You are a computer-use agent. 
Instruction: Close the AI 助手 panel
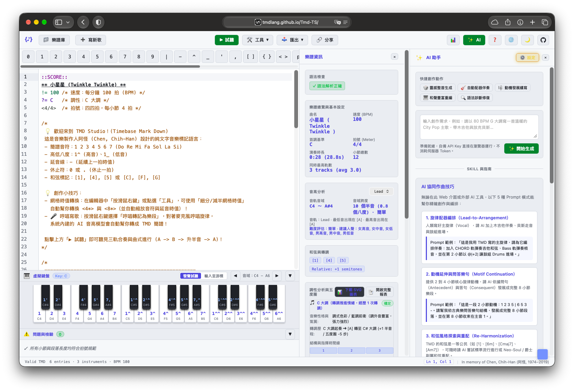pyautogui.click(x=545, y=58)
